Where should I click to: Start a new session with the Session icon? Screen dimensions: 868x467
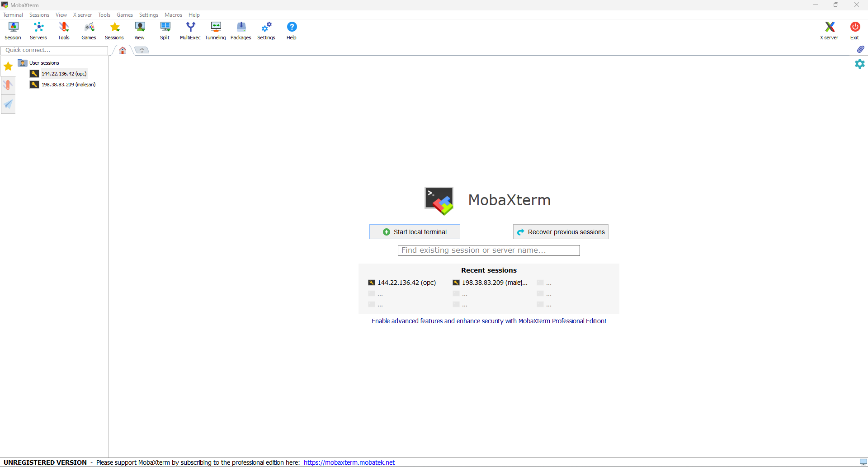coord(13,30)
